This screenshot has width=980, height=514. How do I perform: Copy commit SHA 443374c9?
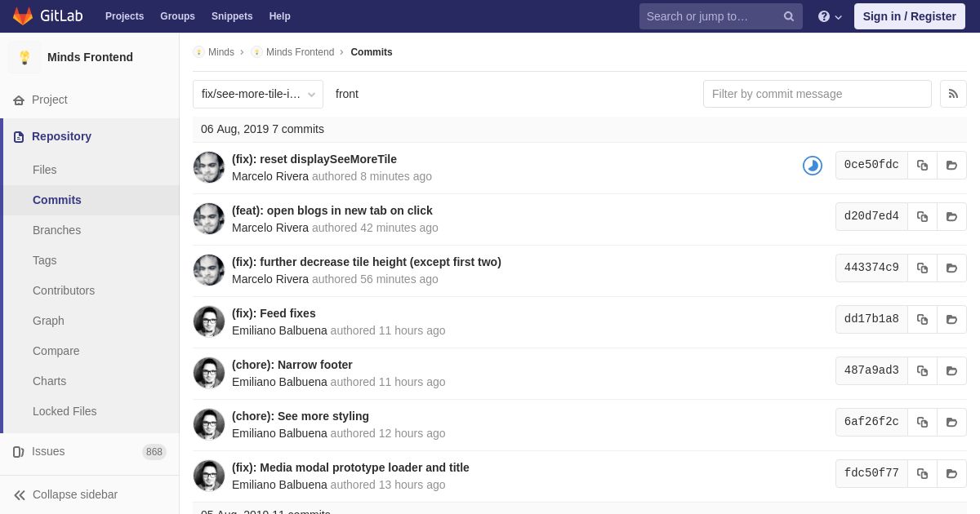922,268
